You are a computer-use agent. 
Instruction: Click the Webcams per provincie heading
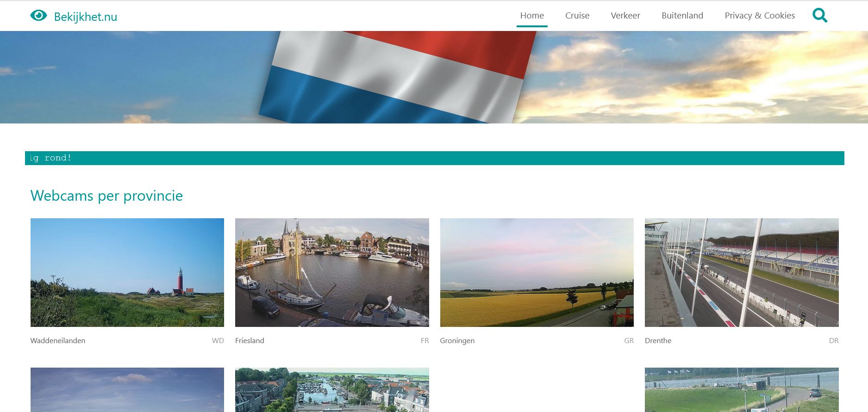[106, 196]
